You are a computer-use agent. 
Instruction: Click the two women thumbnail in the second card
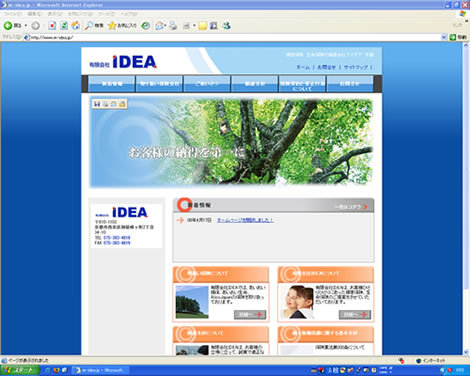[297, 302]
